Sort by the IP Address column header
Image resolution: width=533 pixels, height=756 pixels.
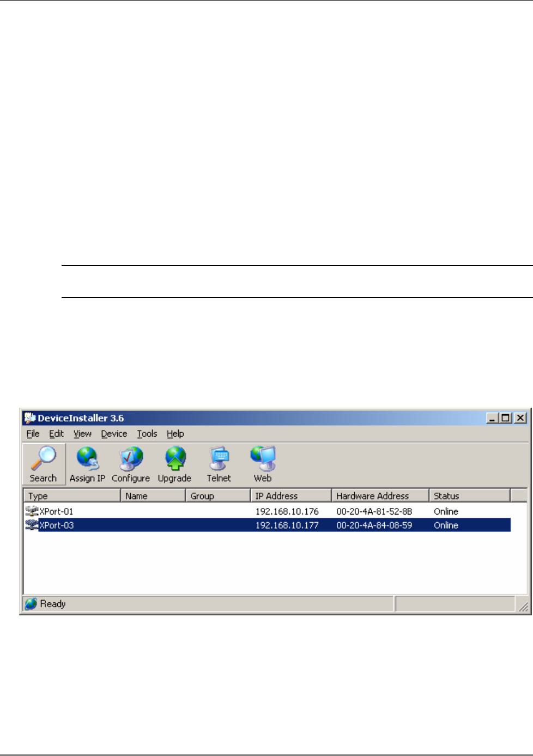tap(291, 495)
